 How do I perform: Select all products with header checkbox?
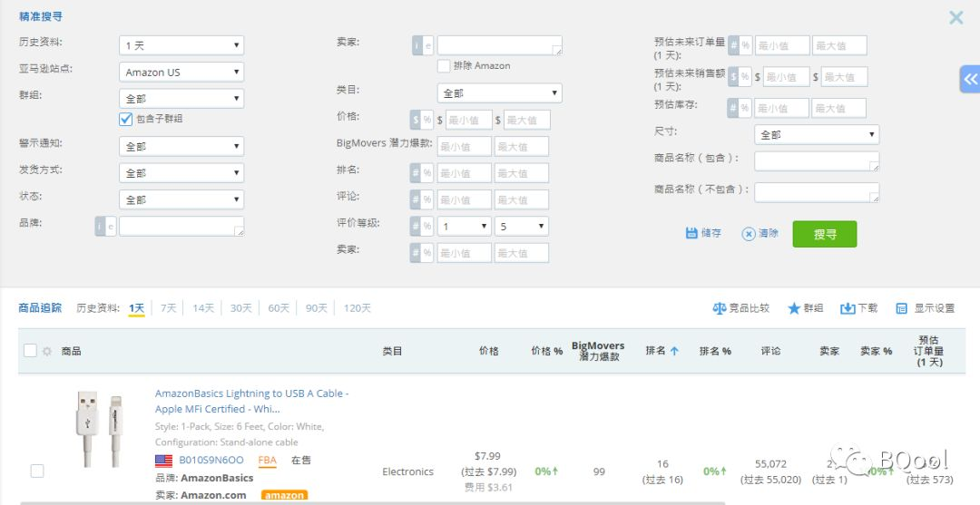click(x=30, y=350)
